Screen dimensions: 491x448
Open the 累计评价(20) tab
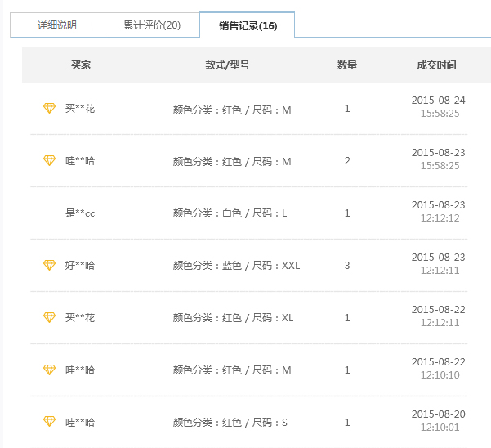click(x=152, y=25)
